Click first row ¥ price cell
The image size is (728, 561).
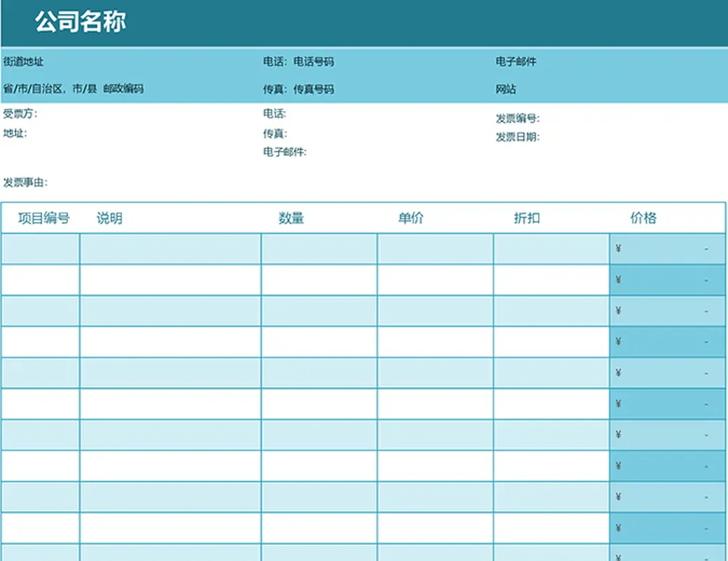(667, 249)
